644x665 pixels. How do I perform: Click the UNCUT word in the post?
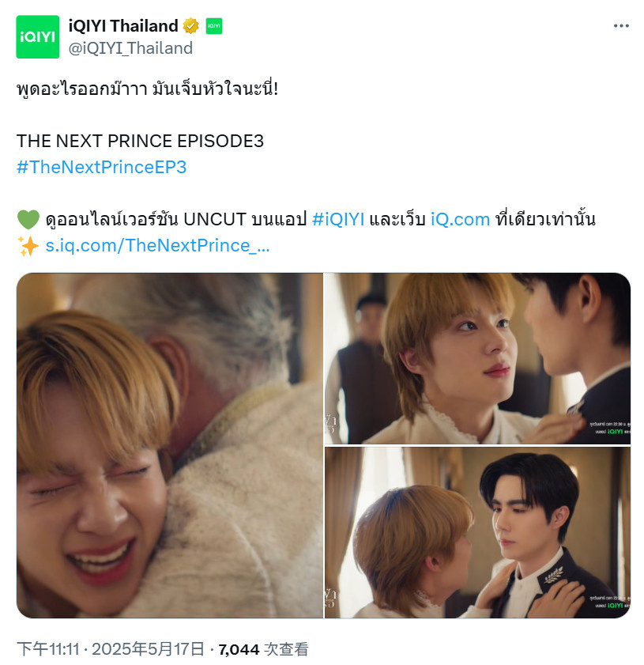point(215,220)
